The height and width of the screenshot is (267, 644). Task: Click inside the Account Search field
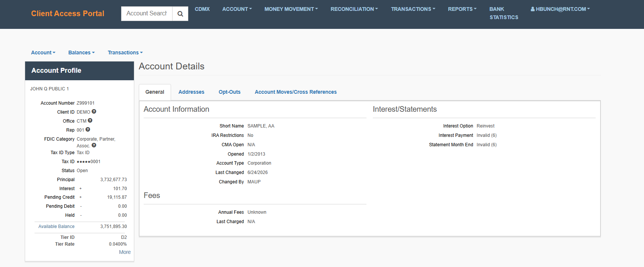click(147, 14)
